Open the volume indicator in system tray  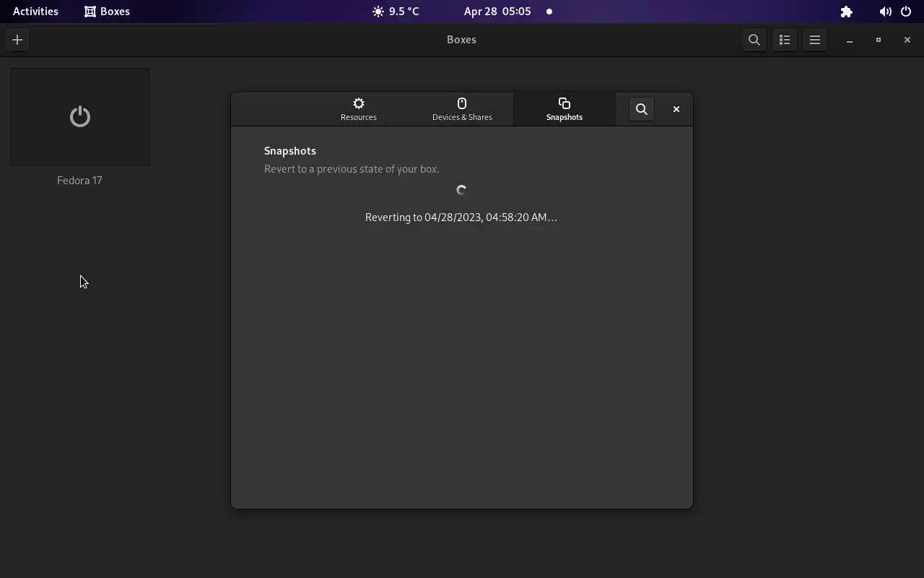point(885,12)
